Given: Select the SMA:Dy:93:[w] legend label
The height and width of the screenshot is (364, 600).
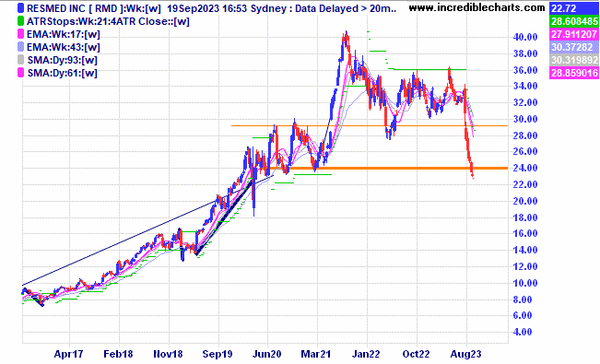Looking at the screenshot, I should pos(63,61).
